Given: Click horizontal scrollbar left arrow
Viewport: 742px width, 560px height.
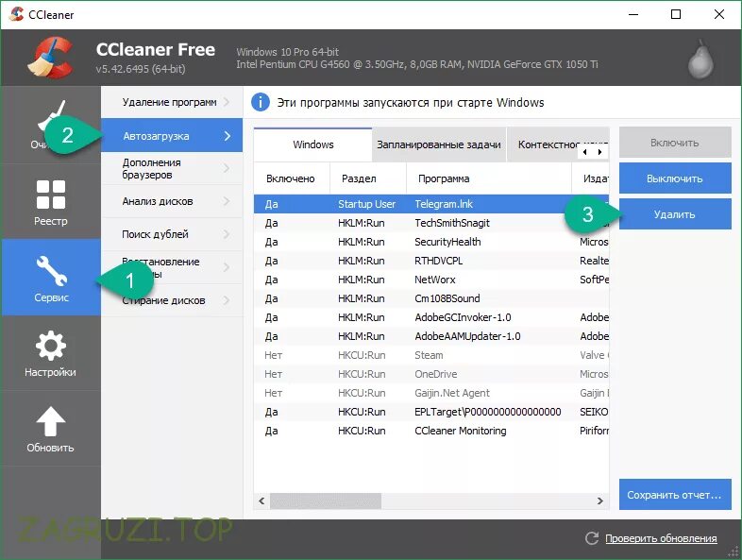Looking at the screenshot, I should click(x=261, y=501).
